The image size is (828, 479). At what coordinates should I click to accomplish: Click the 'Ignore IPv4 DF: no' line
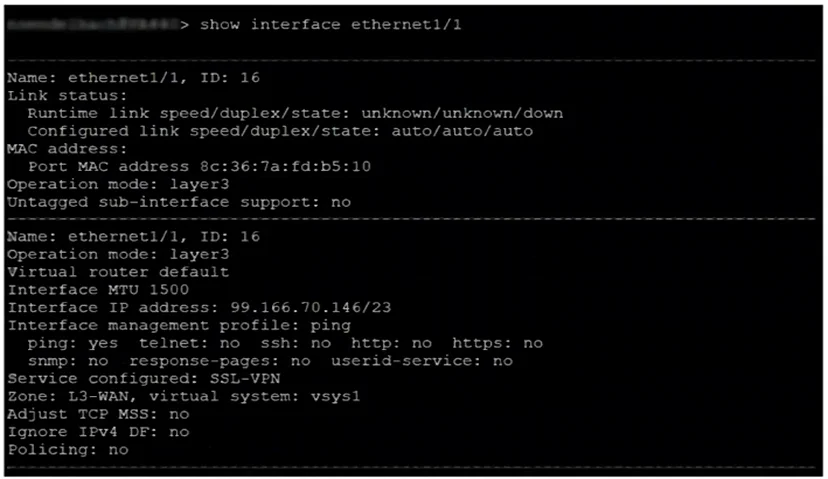click(98, 432)
